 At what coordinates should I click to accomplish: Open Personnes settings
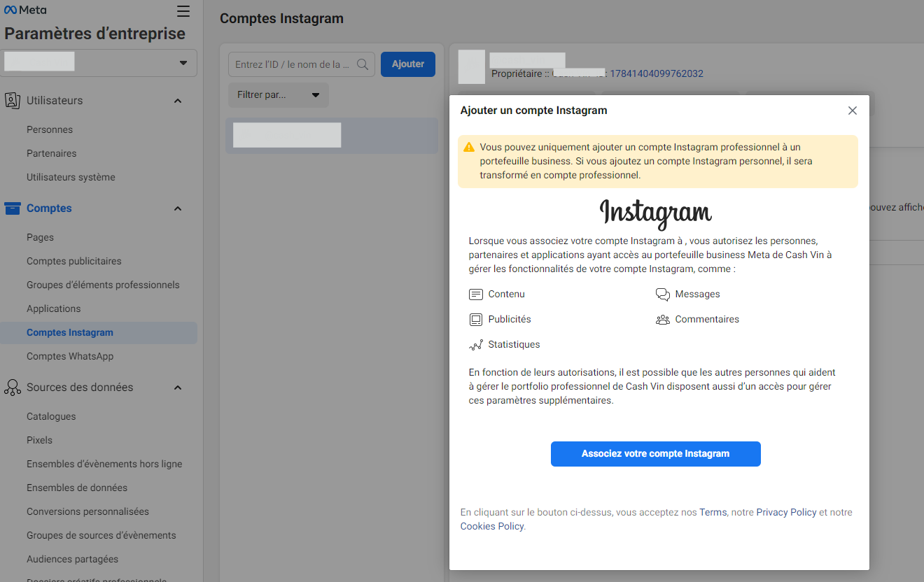tap(50, 129)
